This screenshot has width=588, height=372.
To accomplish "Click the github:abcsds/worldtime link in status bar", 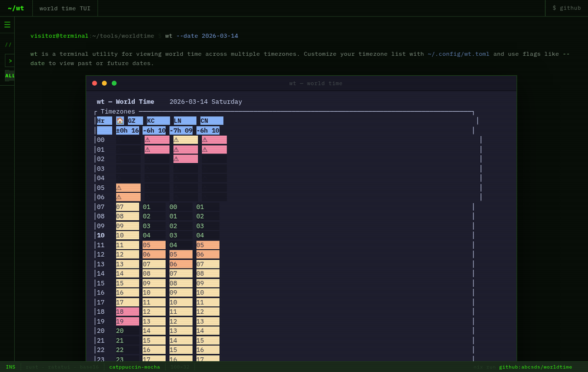I will [536, 367].
